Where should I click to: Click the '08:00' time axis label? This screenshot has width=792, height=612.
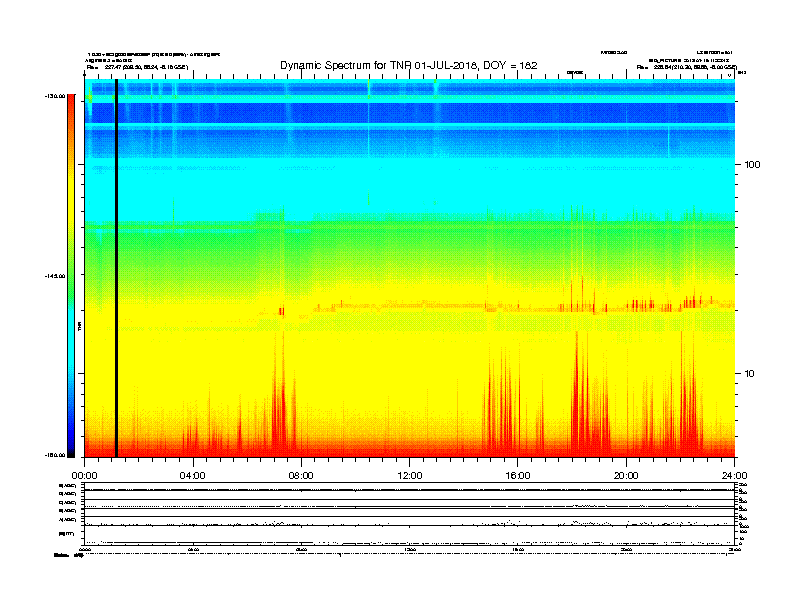tap(301, 476)
